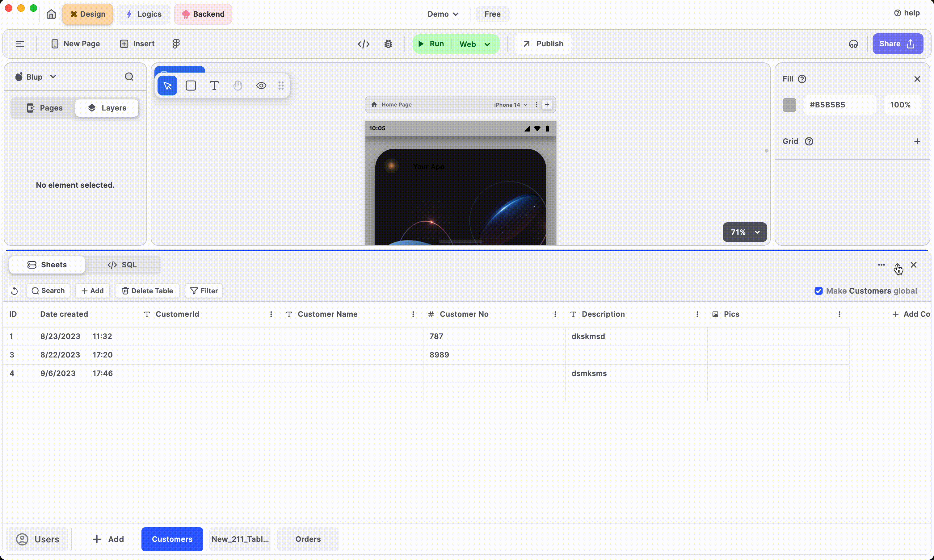Switch to the SQL tab
934x560 pixels.
click(122, 265)
